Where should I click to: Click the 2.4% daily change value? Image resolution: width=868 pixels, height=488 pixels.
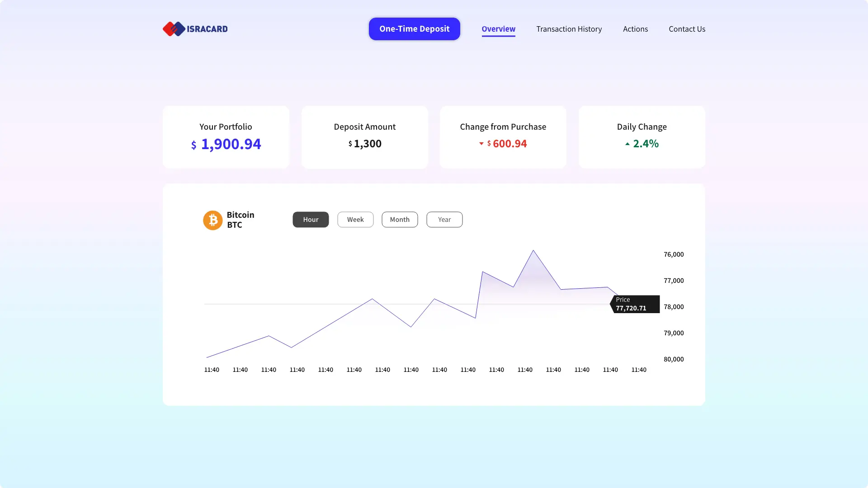[646, 144]
